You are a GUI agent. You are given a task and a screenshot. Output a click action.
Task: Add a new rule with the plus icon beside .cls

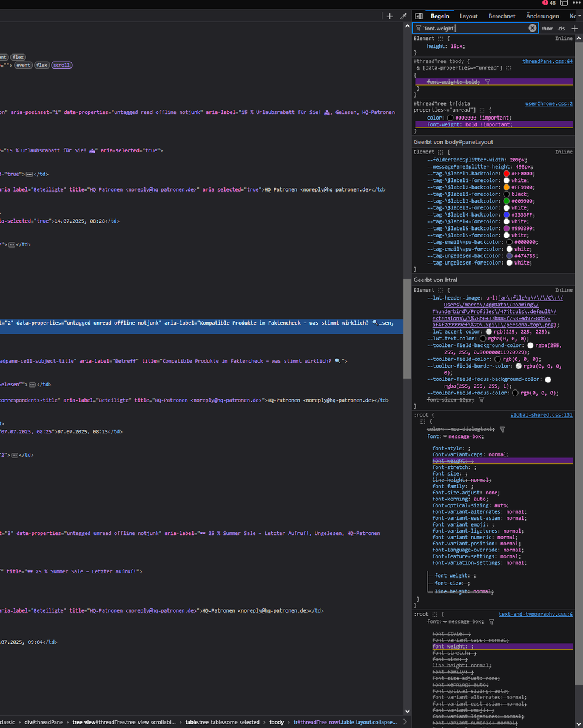click(x=575, y=29)
